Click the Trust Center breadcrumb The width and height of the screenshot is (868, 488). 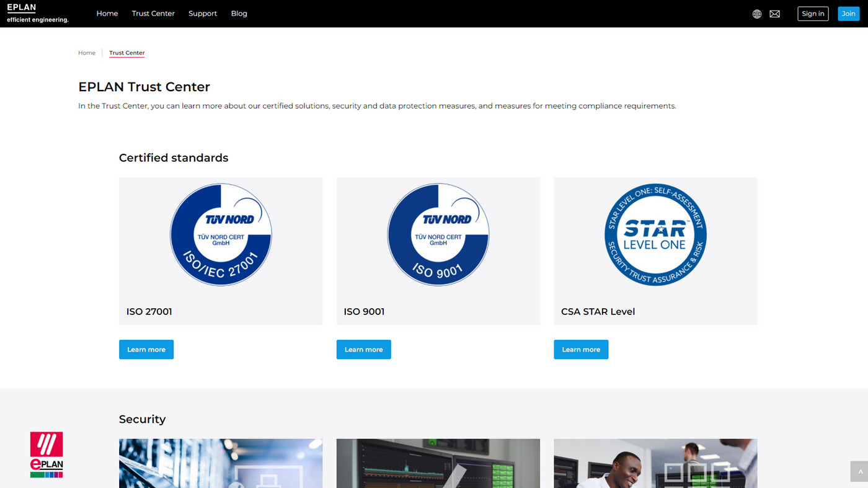[126, 53]
